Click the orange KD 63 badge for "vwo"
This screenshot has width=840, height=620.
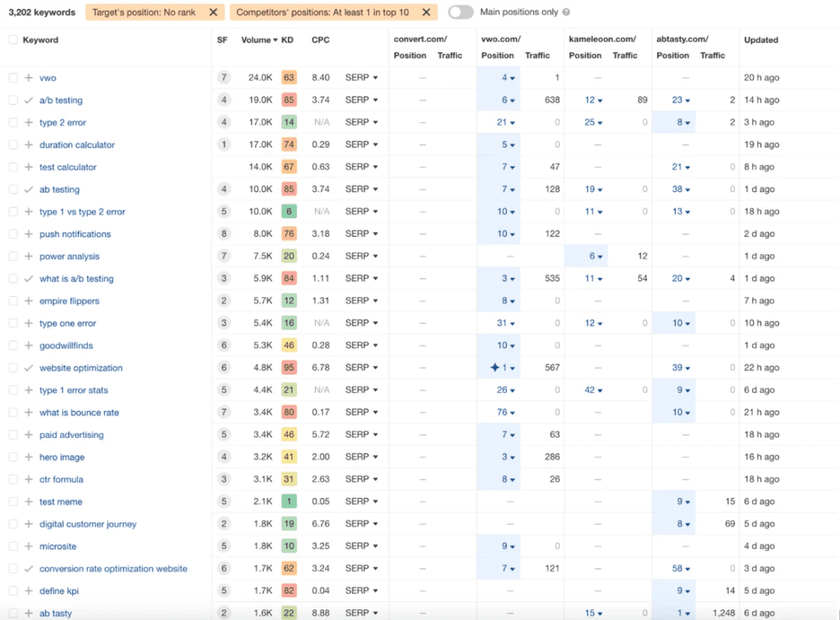click(x=289, y=78)
